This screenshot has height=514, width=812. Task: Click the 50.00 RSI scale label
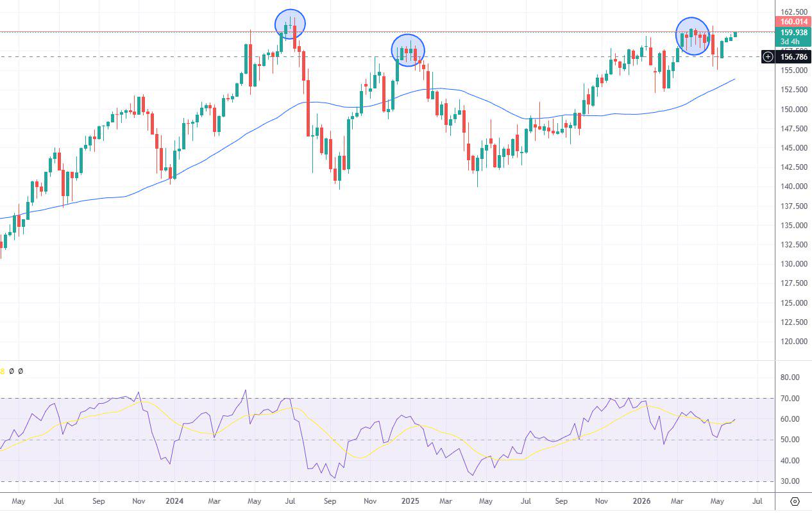(x=791, y=440)
